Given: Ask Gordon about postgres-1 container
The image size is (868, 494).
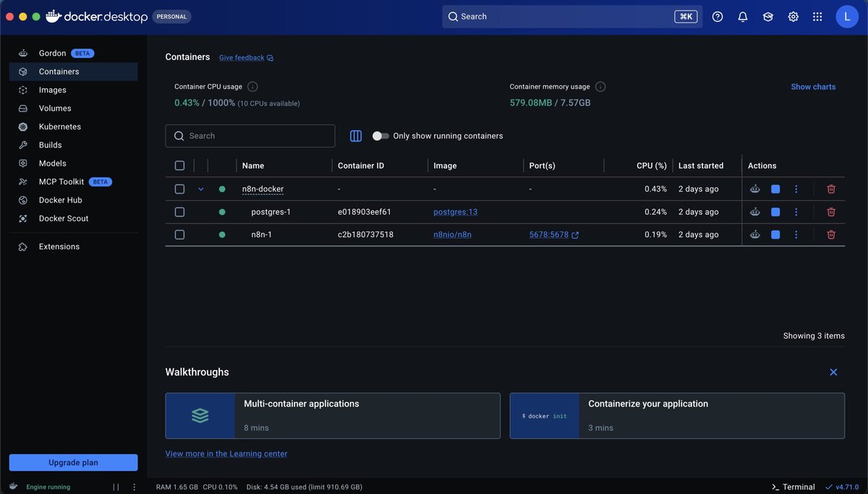Looking at the screenshot, I should tap(754, 212).
